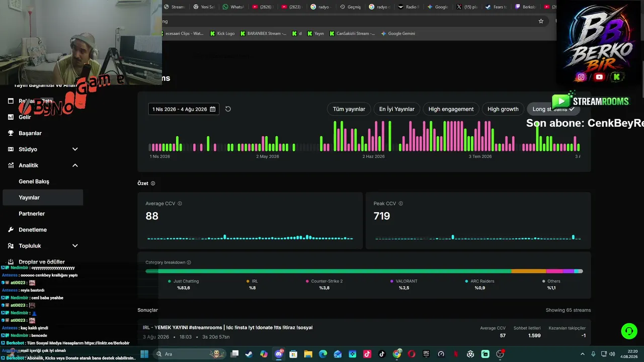Open Steam from the taskbar
644x362 pixels.
click(249, 354)
